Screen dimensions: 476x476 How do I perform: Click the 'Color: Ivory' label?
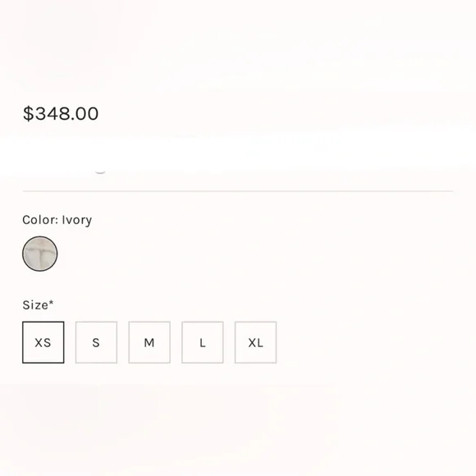57,220
